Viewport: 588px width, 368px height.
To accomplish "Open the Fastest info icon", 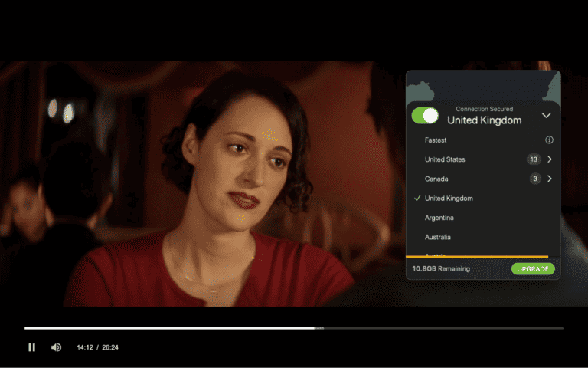I will click(x=549, y=140).
